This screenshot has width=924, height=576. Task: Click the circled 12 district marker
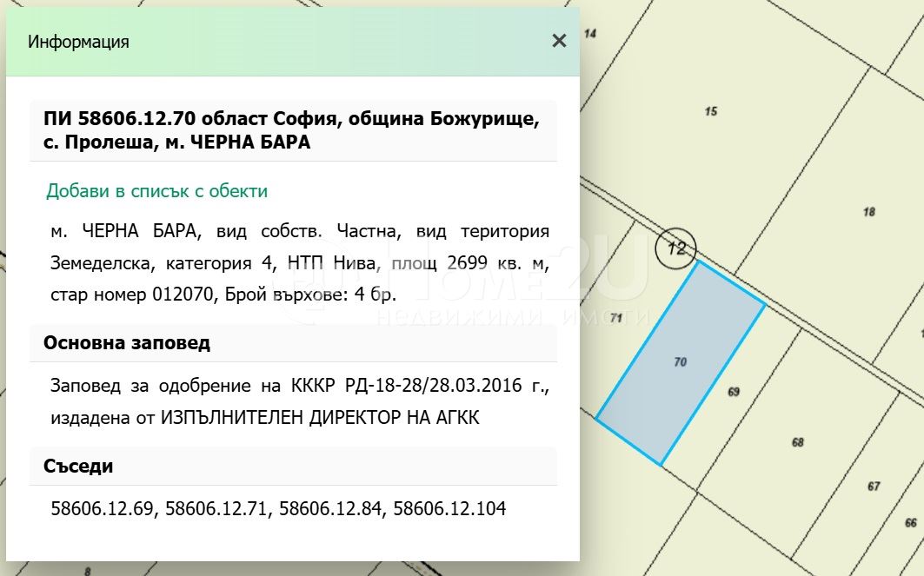pos(675,249)
